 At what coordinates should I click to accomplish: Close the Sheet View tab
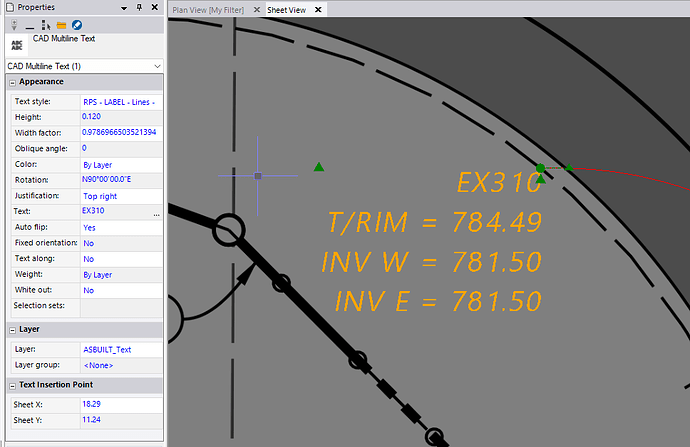318,9
